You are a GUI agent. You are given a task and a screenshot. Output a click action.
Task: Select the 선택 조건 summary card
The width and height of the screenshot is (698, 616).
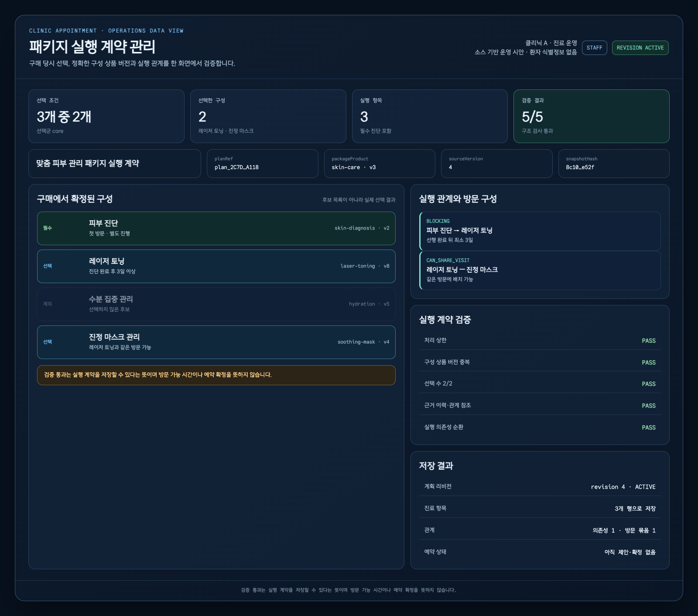106,116
